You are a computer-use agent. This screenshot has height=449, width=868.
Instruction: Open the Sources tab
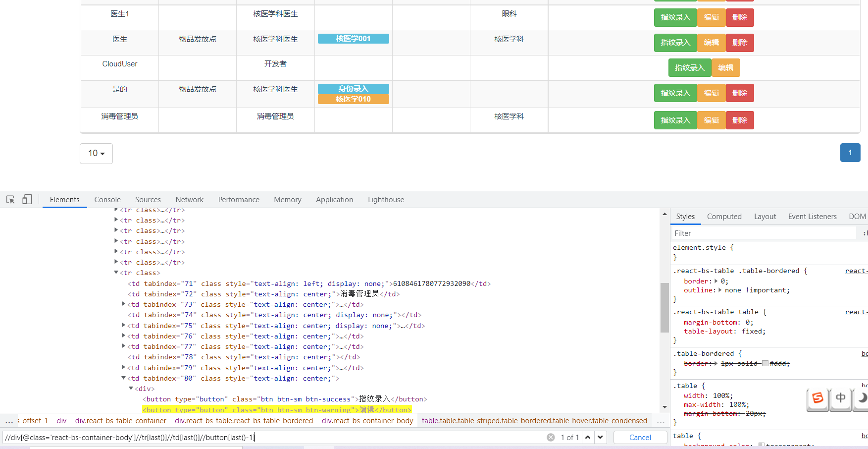click(x=148, y=200)
